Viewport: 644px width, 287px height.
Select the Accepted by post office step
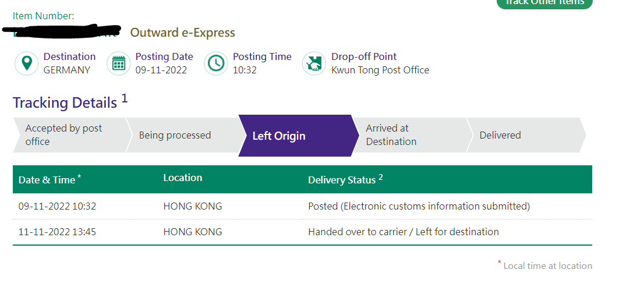(x=69, y=135)
